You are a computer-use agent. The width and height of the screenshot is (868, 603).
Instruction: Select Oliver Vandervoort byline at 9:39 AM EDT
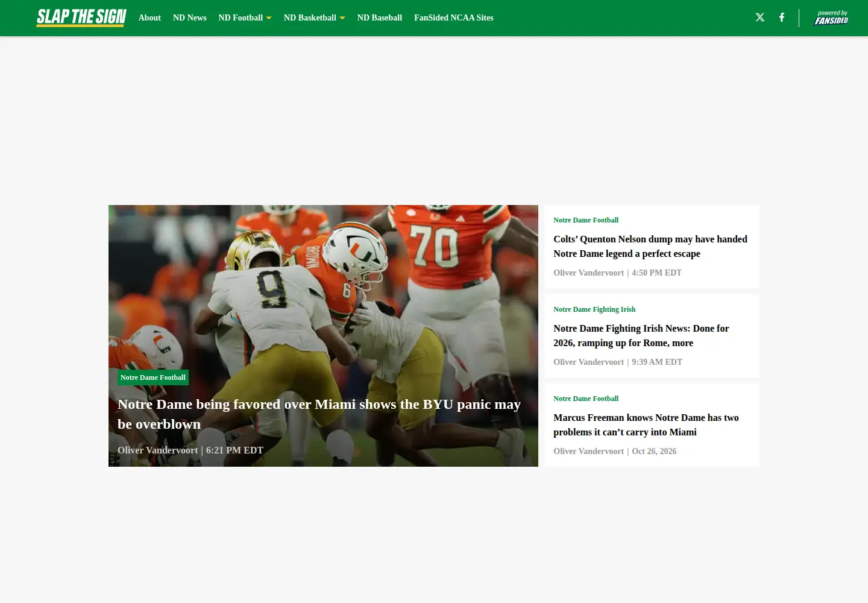(x=588, y=362)
